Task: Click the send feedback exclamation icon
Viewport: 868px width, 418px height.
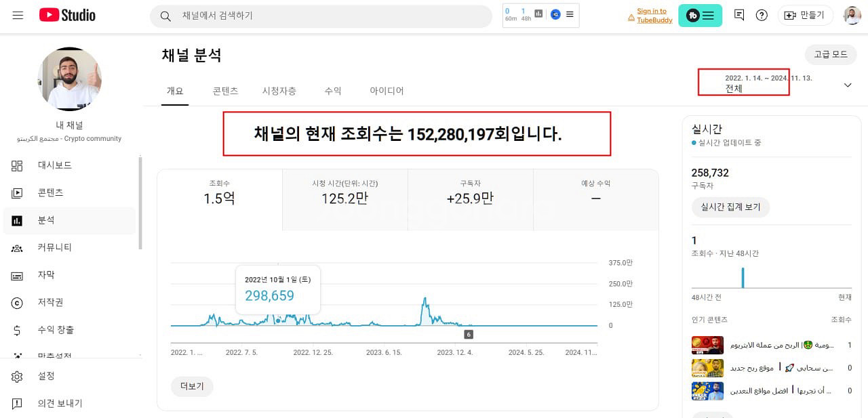Action: (x=17, y=404)
